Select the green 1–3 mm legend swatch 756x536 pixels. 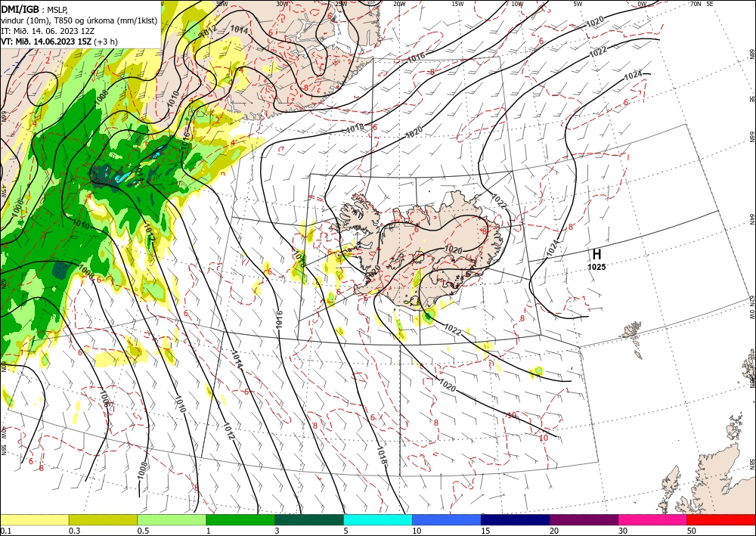pos(240,519)
